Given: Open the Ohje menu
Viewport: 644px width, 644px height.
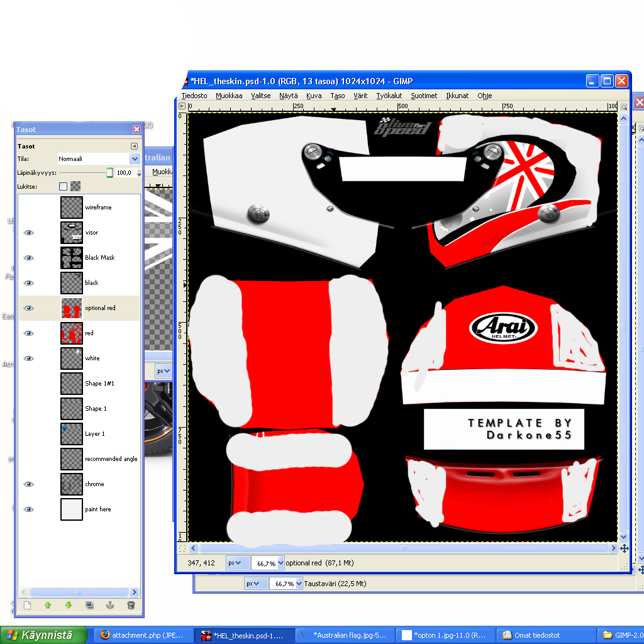Looking at the screenshot, I should tap(485, 96).
